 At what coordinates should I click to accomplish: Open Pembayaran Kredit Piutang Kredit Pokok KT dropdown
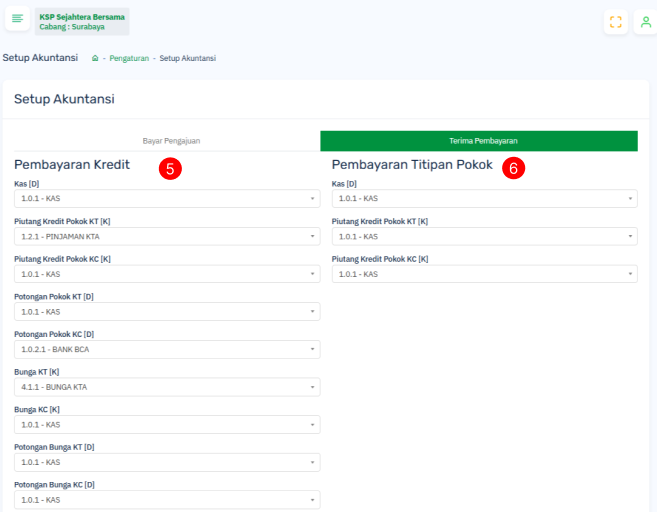click(167, 236)
